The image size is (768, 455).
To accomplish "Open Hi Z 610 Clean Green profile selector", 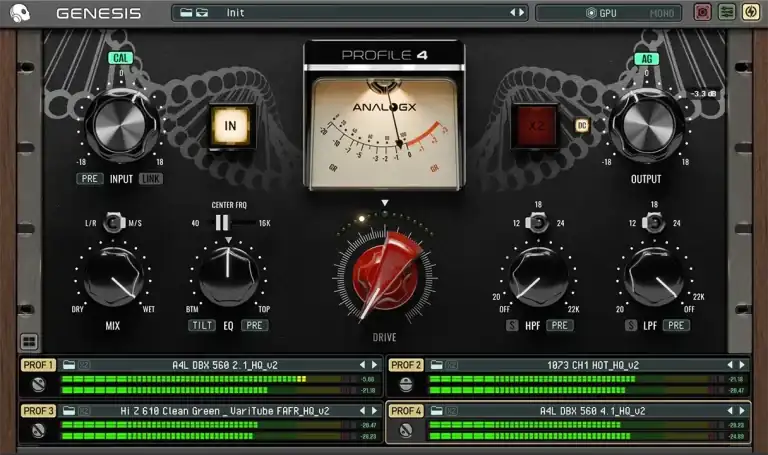I will click(225, 410).
